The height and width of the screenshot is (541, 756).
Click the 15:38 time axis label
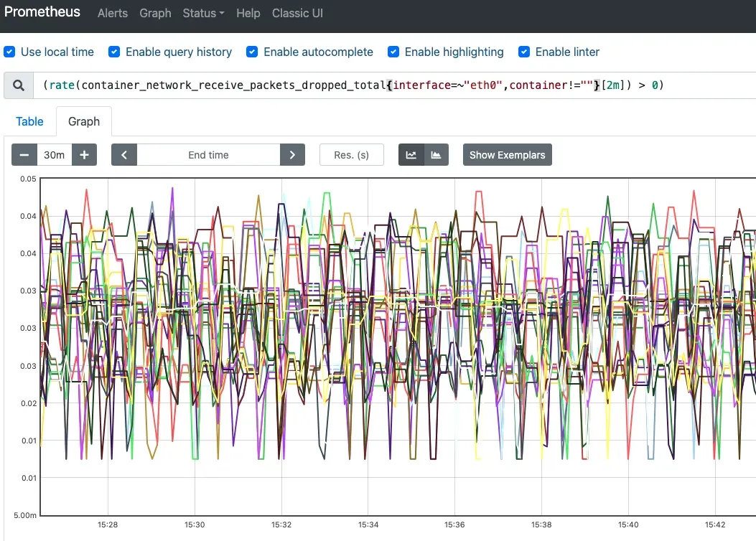541,524
